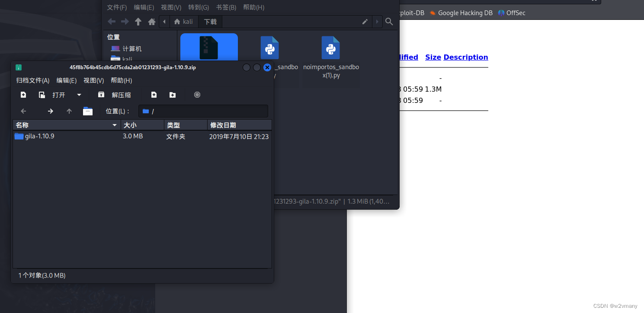Image resolution: width=644 pixels, height=313 pixels.
Task: Open the 视图(V) menu in file manager
Action: pos(171,7)
